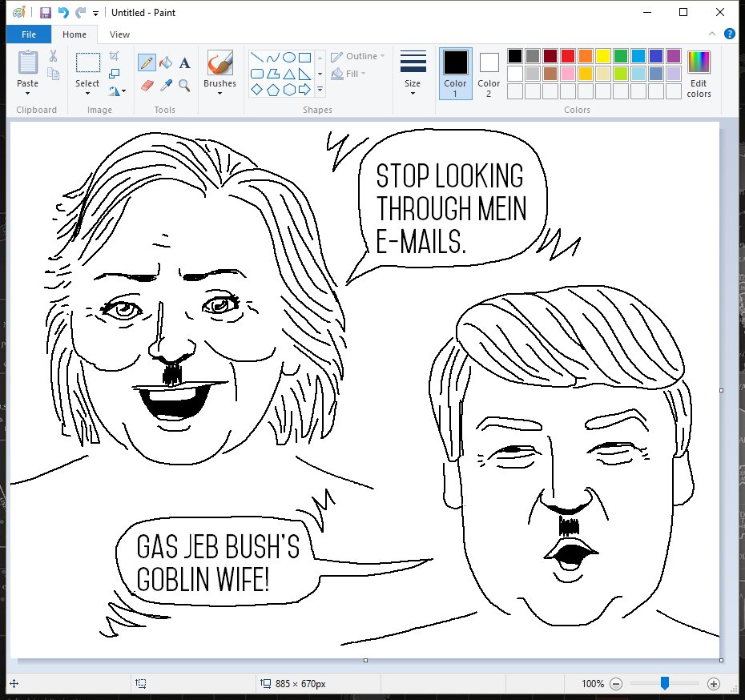
Task: Click the zoom out minus button
Action: pos(616,684)
